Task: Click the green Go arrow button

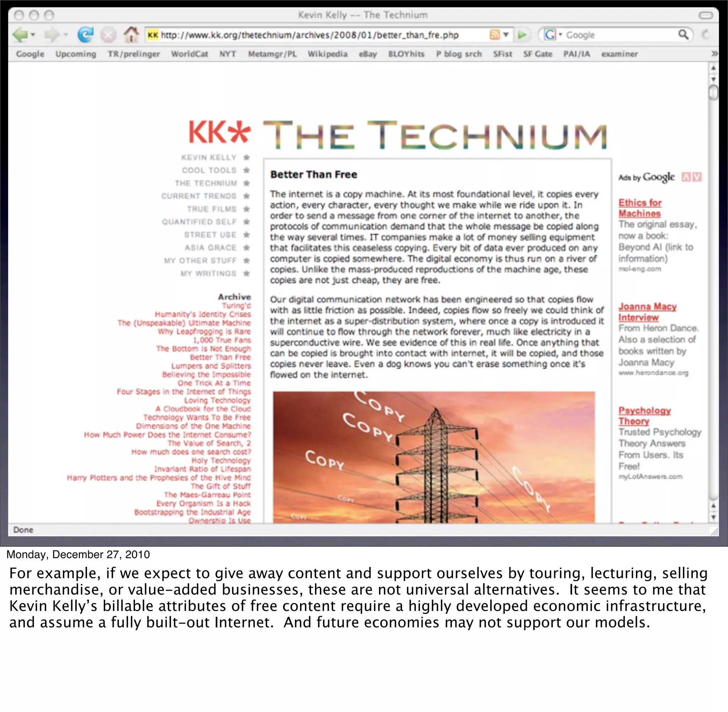Action: click(522, 35)
